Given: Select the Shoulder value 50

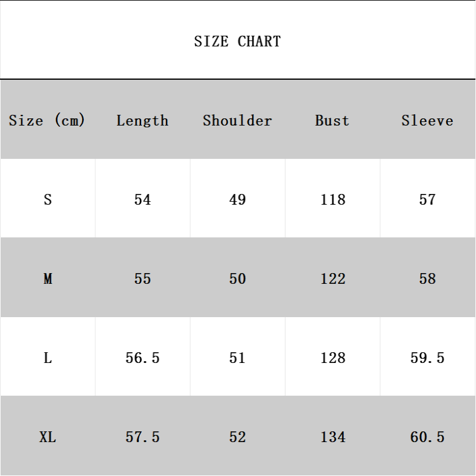Looking at the screenshot, I should 237,278.
